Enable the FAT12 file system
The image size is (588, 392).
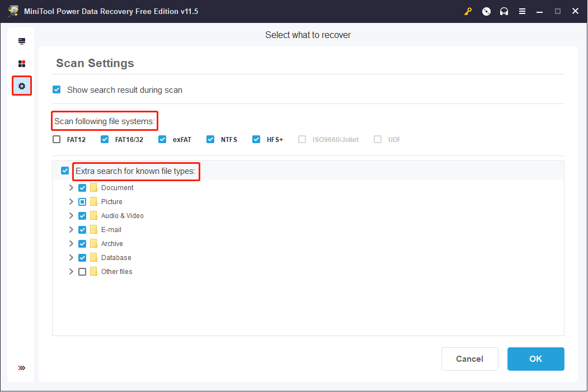point(57,139)
